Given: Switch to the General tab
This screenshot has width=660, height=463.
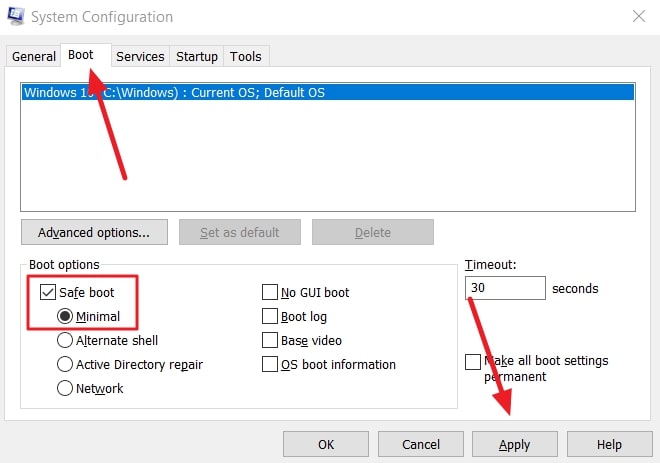Looking at the screenshot, I should click(34, 56).
